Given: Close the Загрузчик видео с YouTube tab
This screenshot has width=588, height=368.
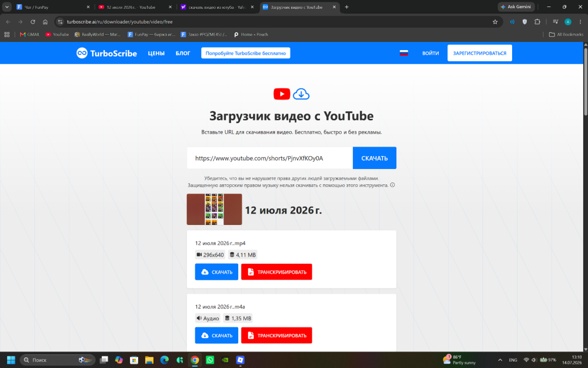Looking at the screenshot, I should click(334, 7).
